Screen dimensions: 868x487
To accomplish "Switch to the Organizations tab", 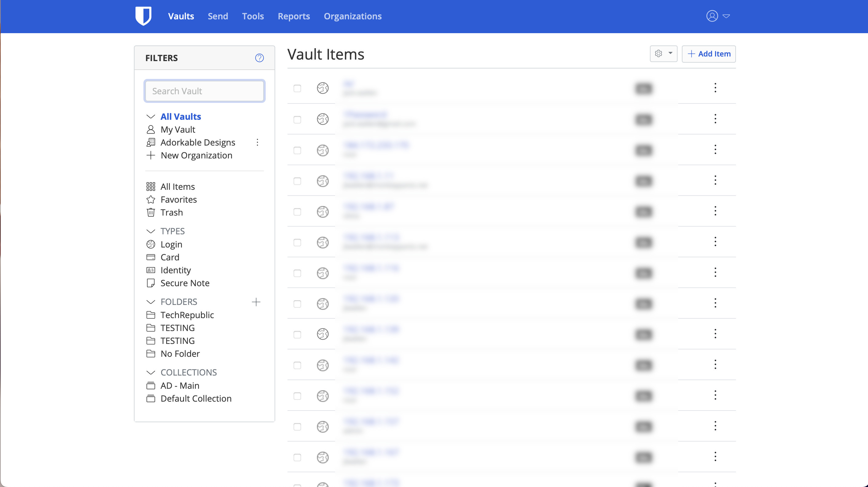I will (x=353, y=16).
